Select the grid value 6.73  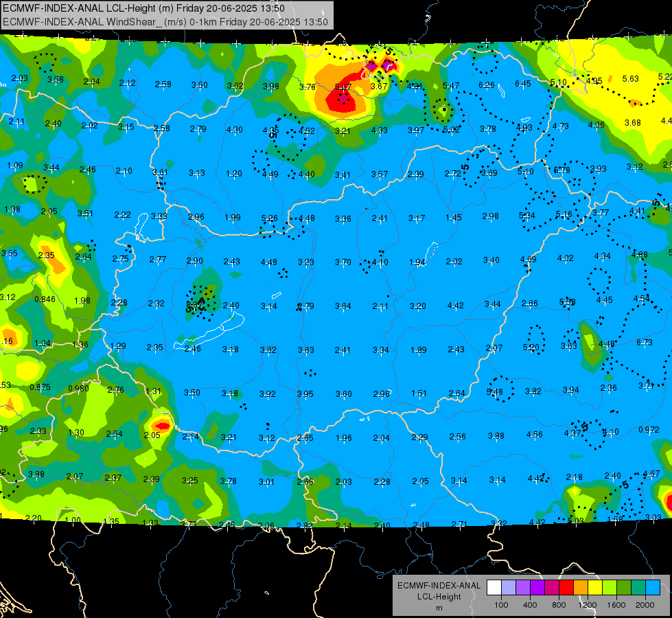coord(644,342)
